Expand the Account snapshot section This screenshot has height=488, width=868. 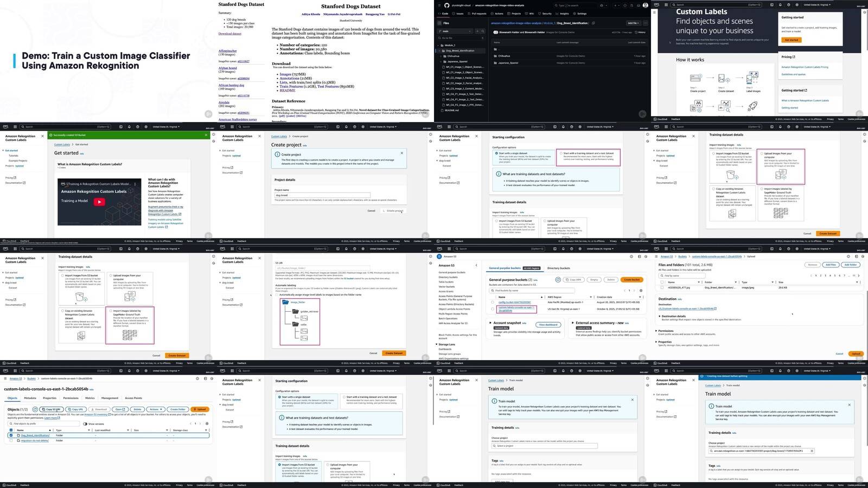[490, 323]
